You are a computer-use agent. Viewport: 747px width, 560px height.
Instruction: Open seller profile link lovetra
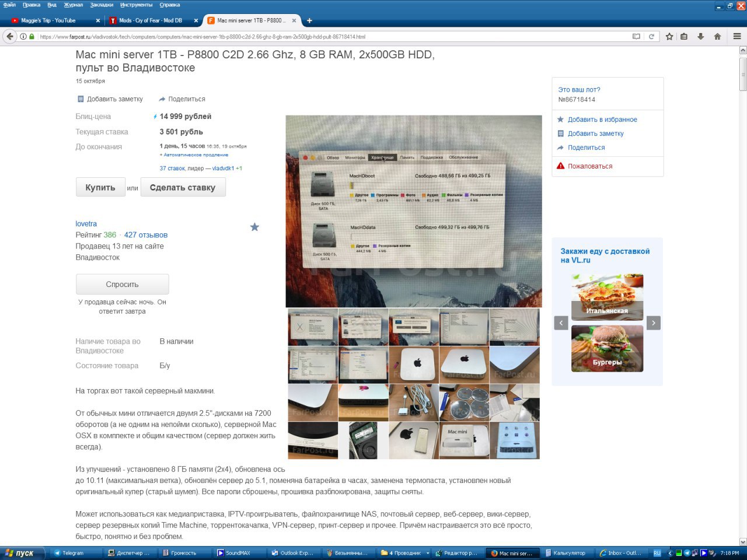pos(86,224)
